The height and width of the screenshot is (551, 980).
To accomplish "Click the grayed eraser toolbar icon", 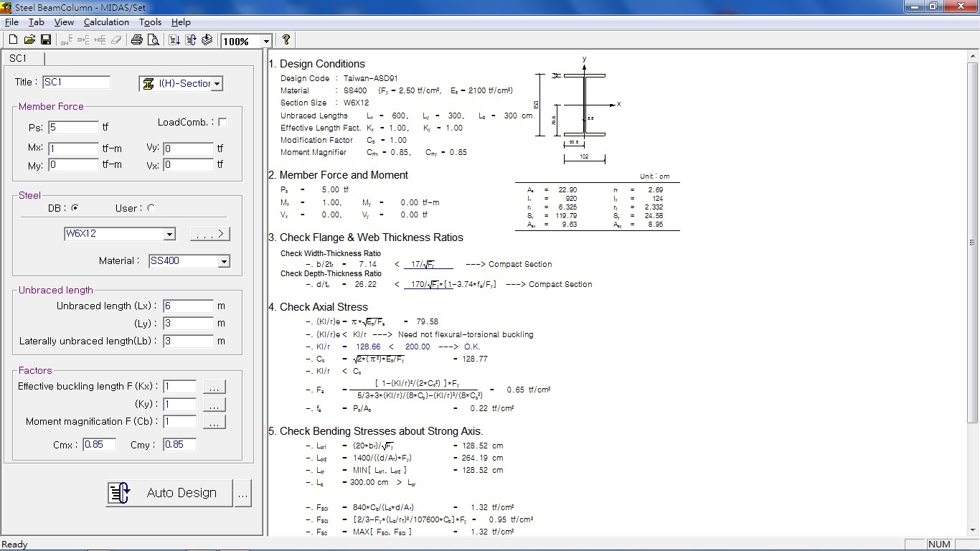I will pos(116,40).
